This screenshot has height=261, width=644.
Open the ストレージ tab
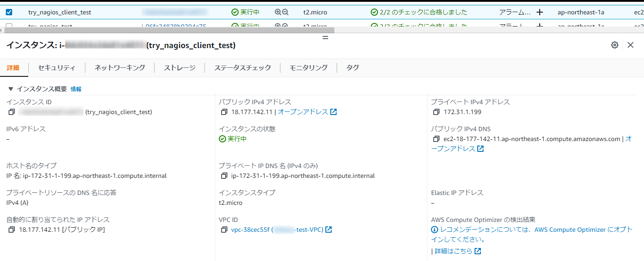click(x=180, y=68)
